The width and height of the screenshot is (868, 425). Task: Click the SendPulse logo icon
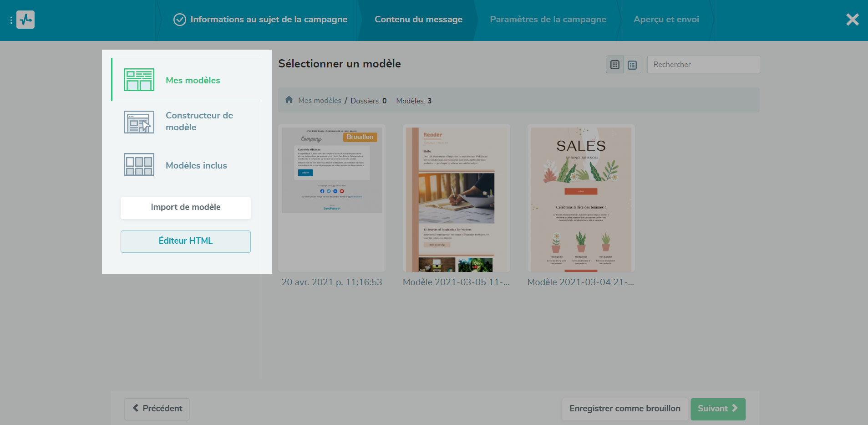pyautogui.click(x=26, y=19)
